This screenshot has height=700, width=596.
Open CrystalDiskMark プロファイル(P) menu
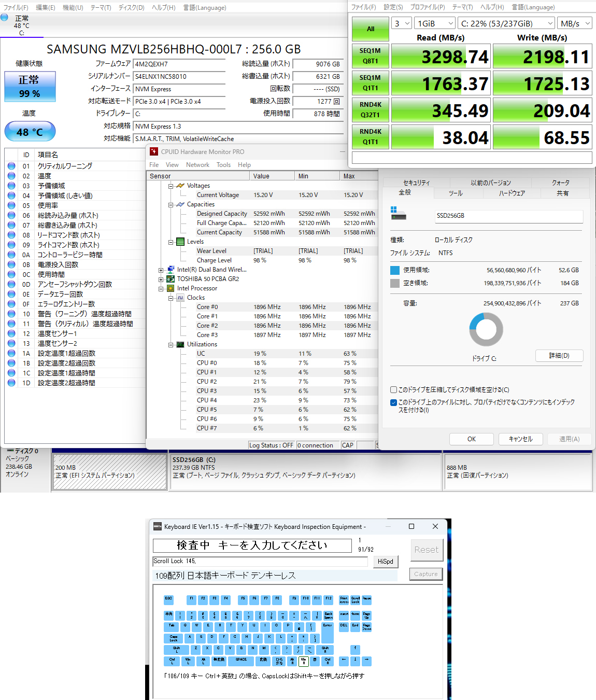[x=428, y=7]
